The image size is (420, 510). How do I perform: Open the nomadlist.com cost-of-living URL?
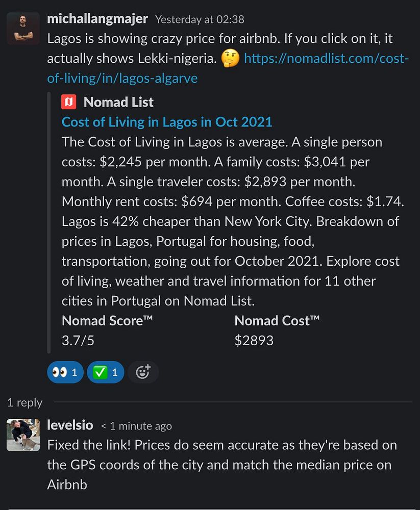pos(228,68)
